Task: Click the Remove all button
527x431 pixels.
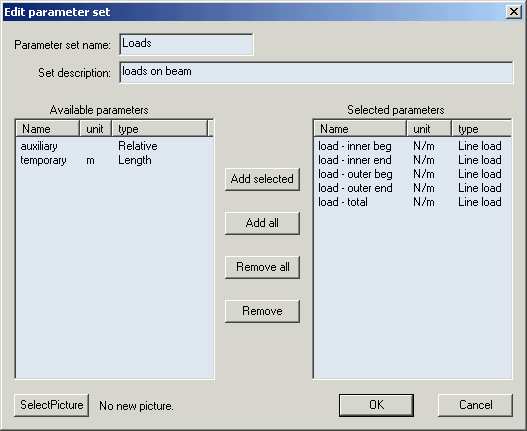Action: pyautogui.click(x=262, y=267)
